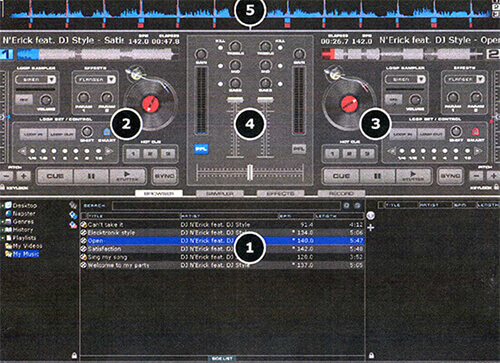Click the Smart loop icon on deck 2
This screenshot has height=363, width=500.
point(475,131)
